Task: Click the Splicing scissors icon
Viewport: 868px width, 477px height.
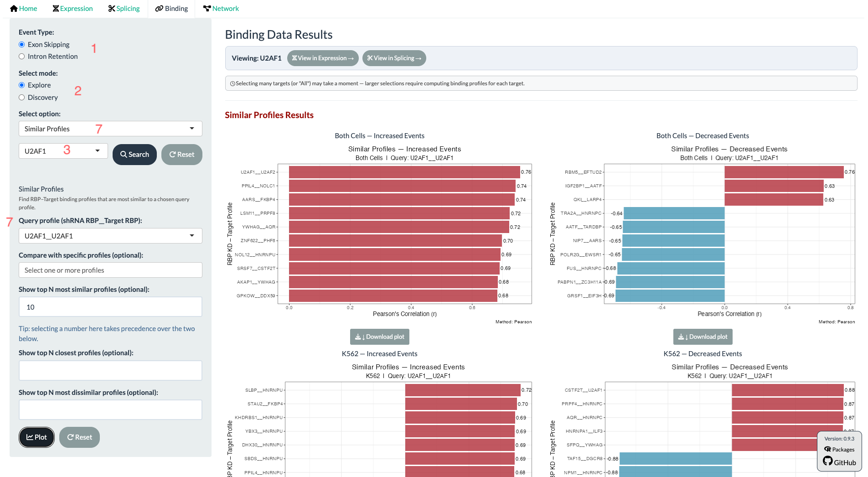Action: click(112, 9)
